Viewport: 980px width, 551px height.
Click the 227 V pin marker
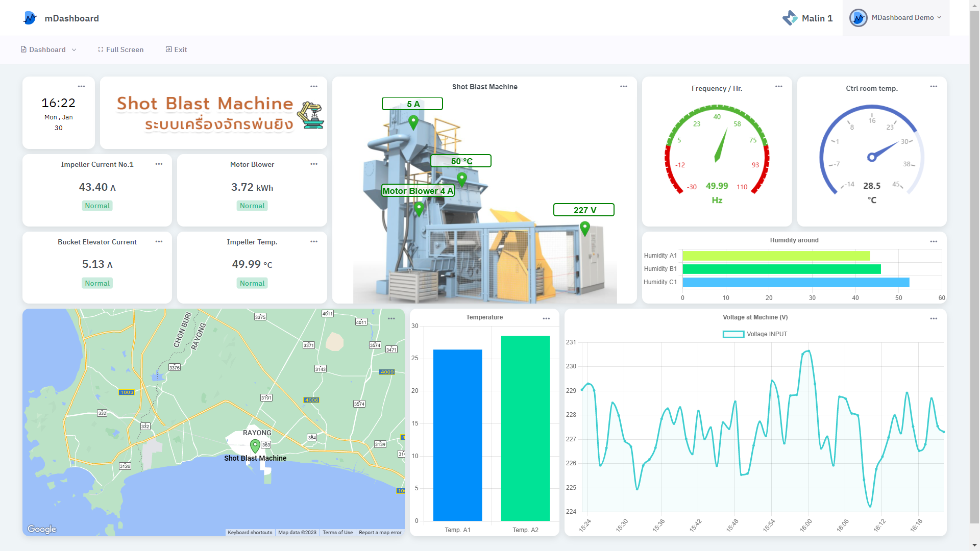pos(584,229)
